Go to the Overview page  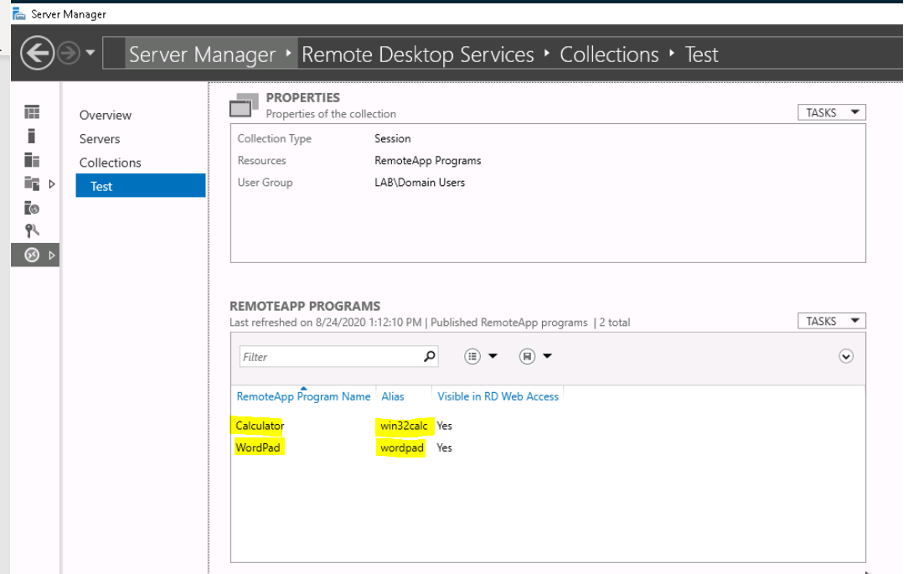coord(106,115)
